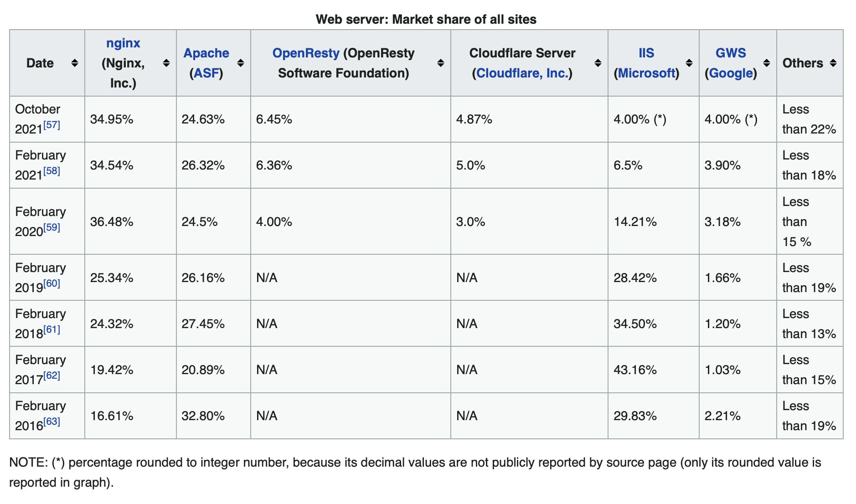The height and width of the screenshot is (504, 856).
Task: Select nginx value 19.42%
Action: [112, 370]
